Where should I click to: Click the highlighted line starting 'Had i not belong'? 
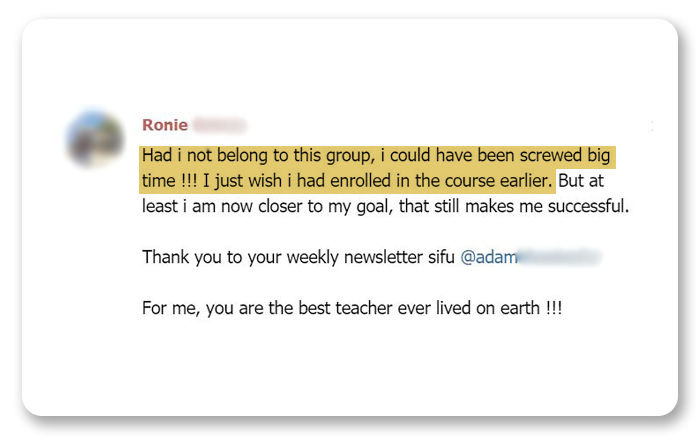click(376, 156)
